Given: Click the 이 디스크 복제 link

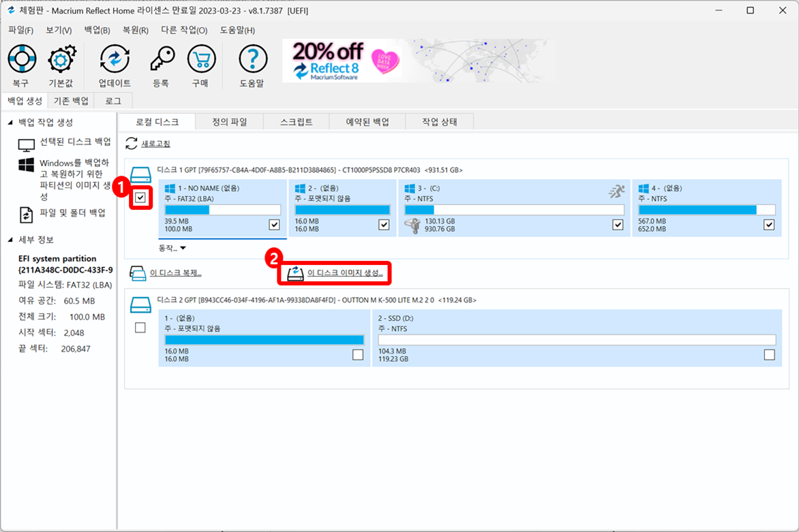Looking at the screenshot, I should [176, 273].
